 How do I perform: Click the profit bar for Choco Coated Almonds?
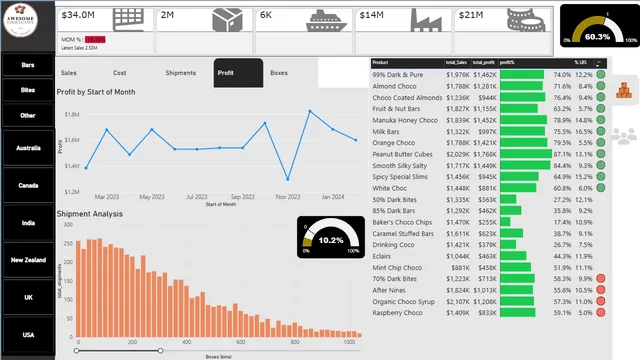click(522, 97)
